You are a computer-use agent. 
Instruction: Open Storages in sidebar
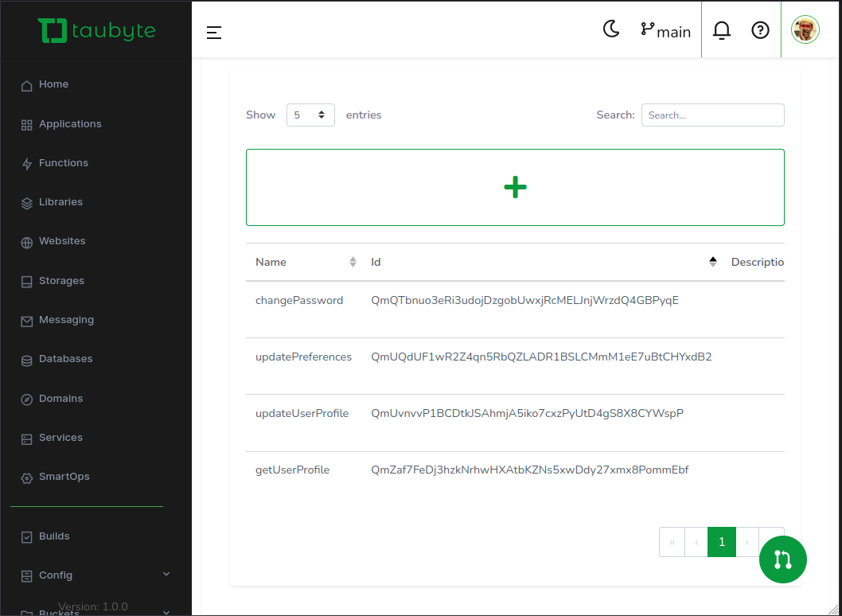53,281
